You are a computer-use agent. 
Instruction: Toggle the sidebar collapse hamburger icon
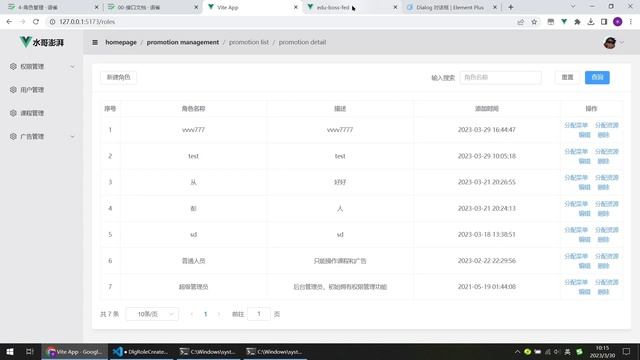click(95, 42)
